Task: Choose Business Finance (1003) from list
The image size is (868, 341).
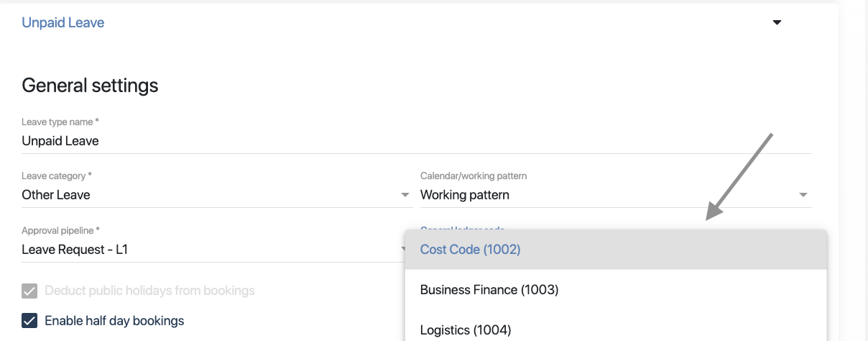Action: (x=489, y=290)
